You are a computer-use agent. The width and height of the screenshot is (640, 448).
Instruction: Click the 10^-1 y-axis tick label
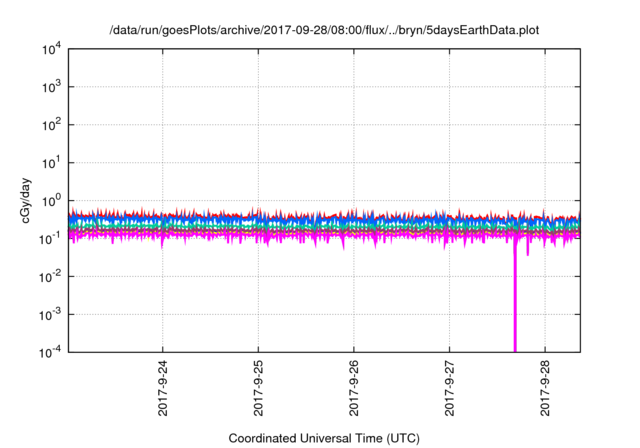coord(50,239)
